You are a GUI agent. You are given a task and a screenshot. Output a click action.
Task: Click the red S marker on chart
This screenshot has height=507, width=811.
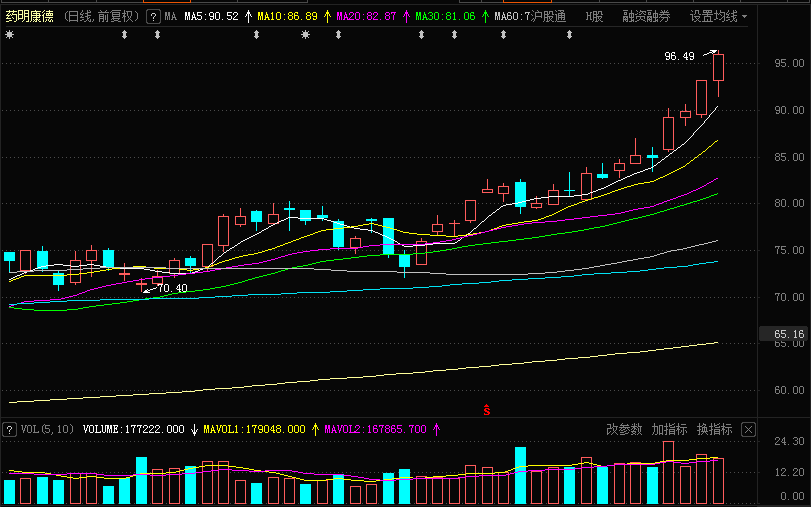[x=487, y=410]
